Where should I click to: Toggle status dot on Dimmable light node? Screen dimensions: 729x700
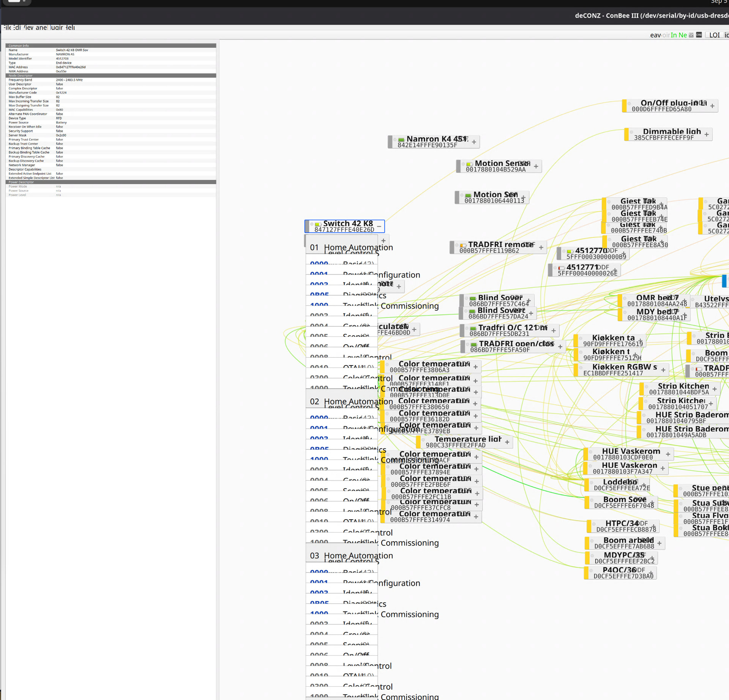coord(631,132)
